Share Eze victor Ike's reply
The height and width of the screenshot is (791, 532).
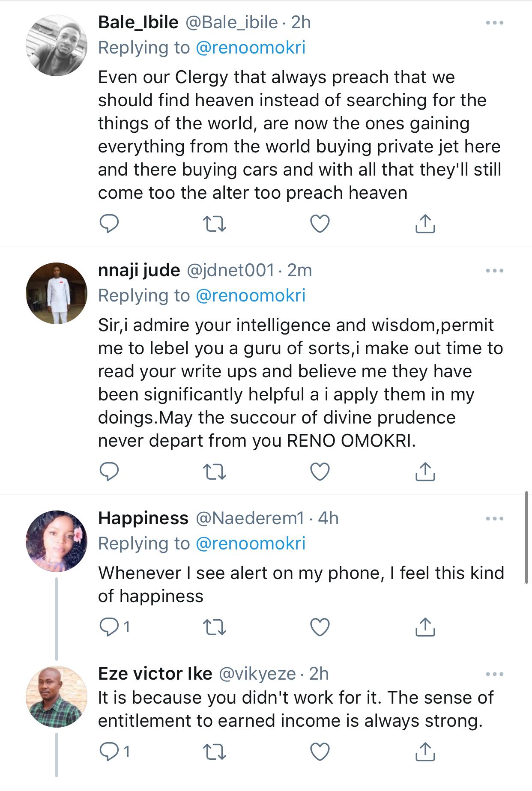coord(425,751)
